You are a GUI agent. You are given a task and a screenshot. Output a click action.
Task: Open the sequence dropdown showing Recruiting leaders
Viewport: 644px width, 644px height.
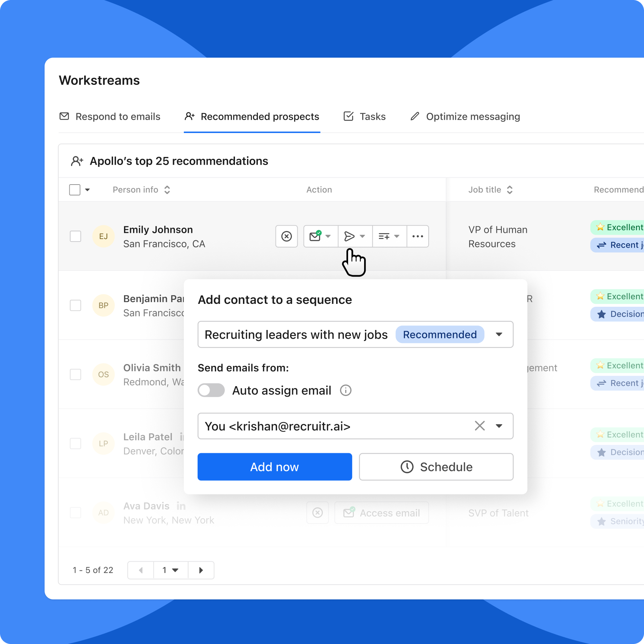pos(499,334)
